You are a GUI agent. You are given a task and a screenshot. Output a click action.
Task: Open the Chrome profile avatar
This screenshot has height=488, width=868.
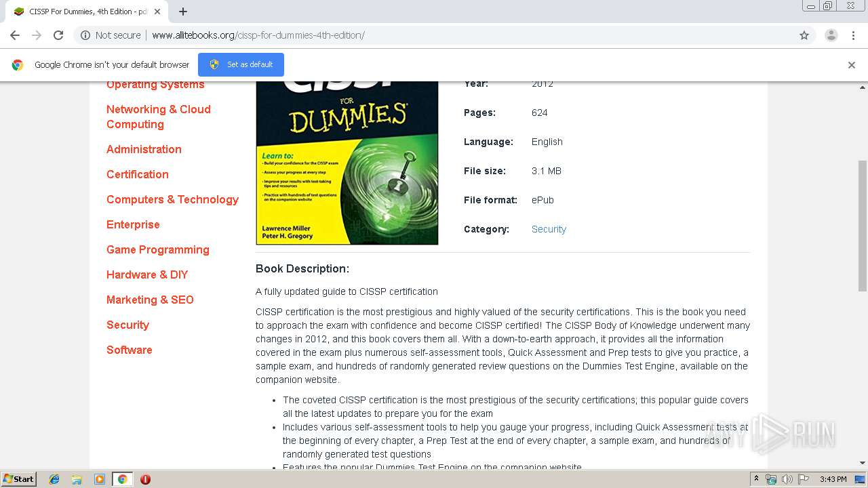click(x=831, y=35)
